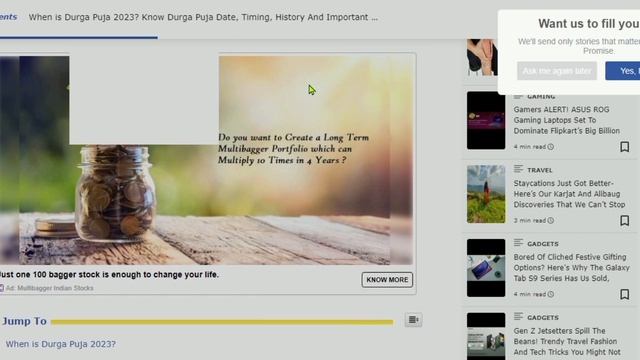Screen dimensions: 640x360
Task: Open the top sidebar article thumbnail
Action: click(x=482, y=57)
